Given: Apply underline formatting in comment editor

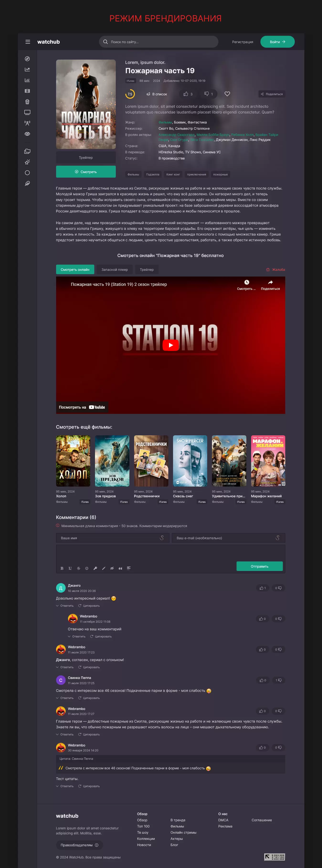Looking at the screenshot, I should tap(70, 568).
